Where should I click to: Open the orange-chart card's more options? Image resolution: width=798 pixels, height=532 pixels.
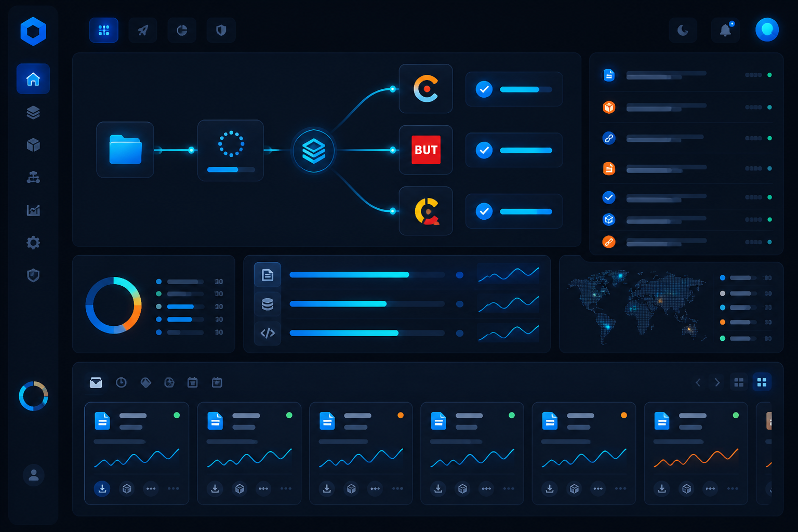[710, 488]
